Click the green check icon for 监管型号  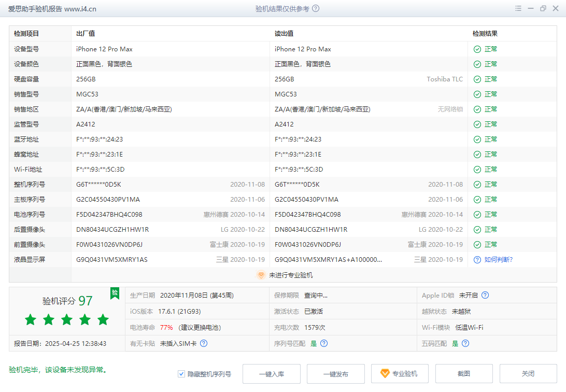[477, 124]
